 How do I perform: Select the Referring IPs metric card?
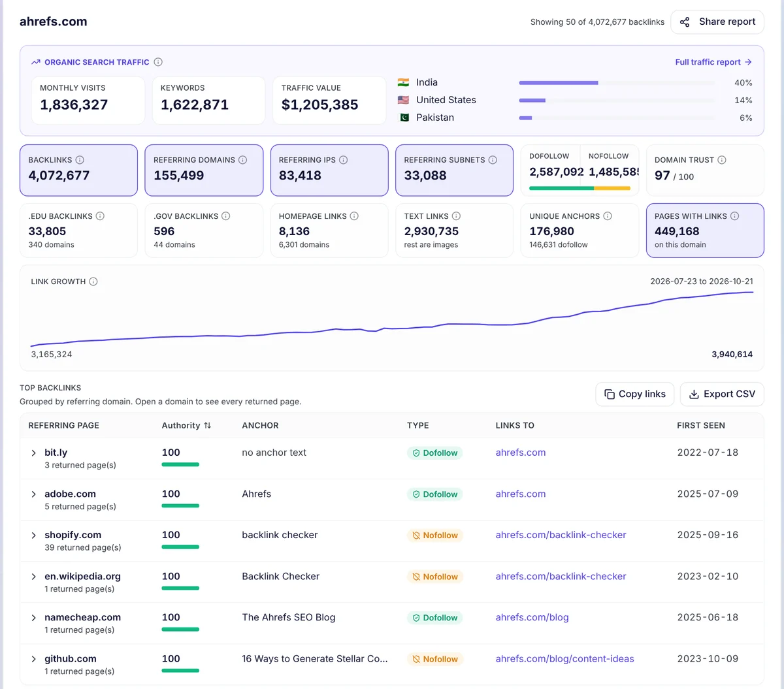[329, 170]
